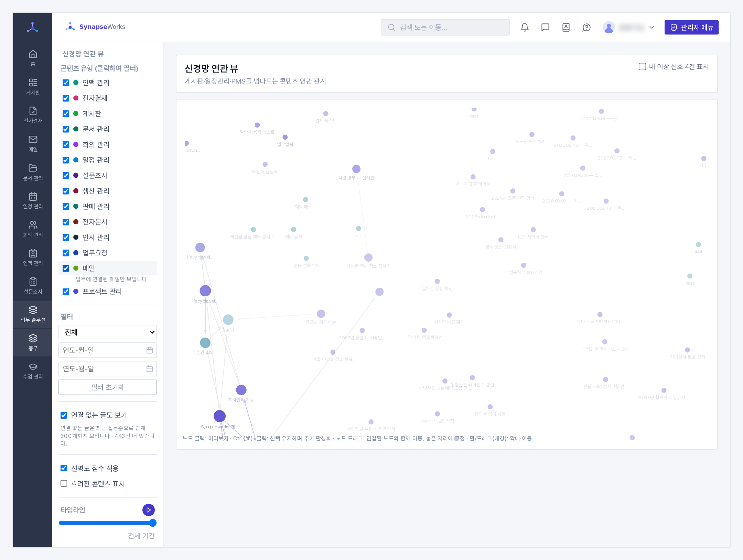
Task: Click 필터 초기화 button
Action: pos(108,387)
